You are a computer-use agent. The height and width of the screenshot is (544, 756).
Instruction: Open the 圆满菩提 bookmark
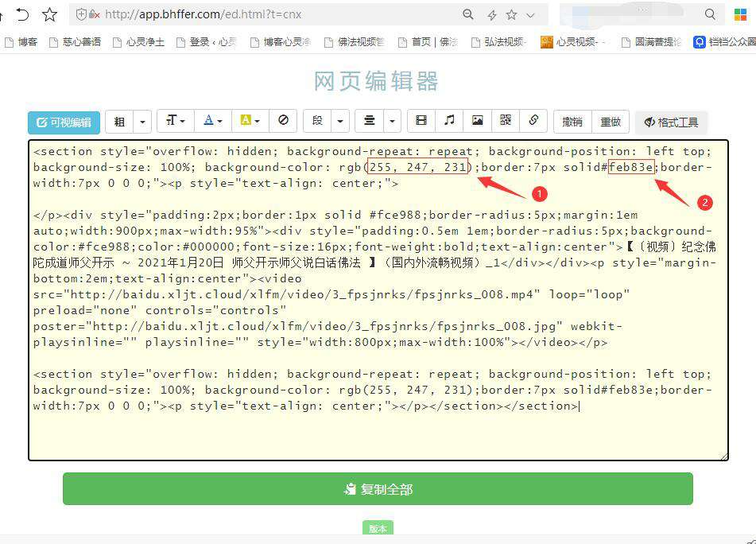coord(651,42)
